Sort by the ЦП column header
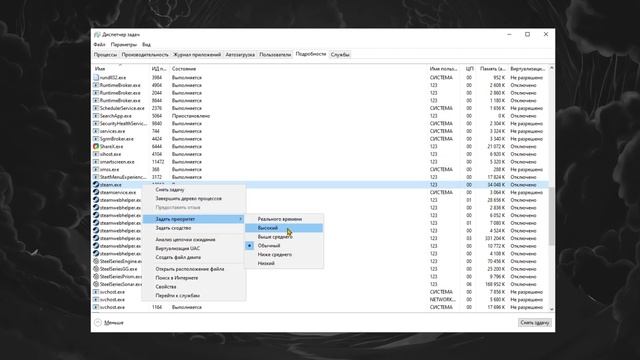The width and height of the screenshot is (640, 360). tap(470, 69)
